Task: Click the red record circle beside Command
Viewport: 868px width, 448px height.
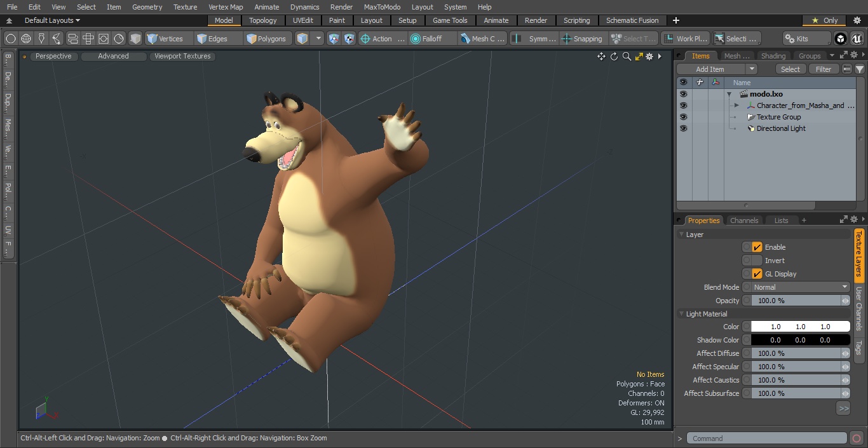Action: pyautogui.click(x=856, y=438)
